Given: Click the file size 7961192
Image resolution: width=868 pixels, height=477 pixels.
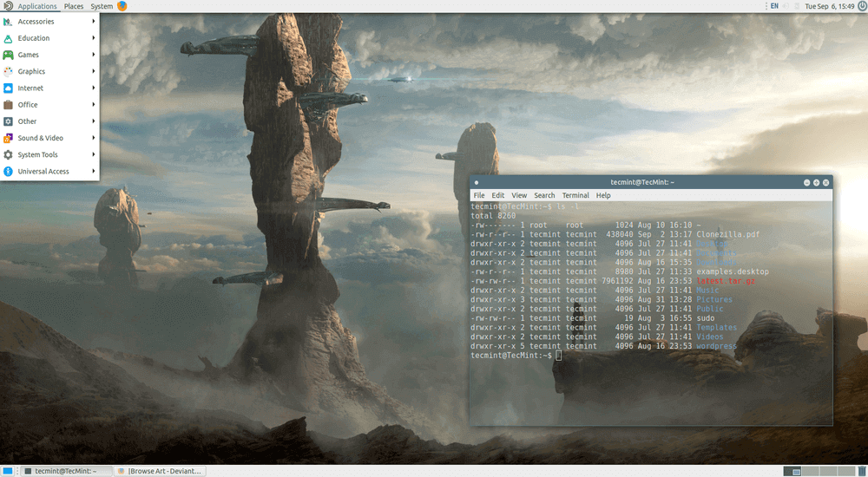Looking at the screenshot, I should point(617,281).
